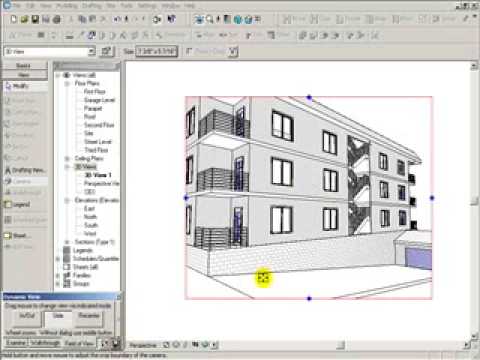Screen dimensions: 480x360
Task: Switch to View design bar tab
Action: click(24, 75)
